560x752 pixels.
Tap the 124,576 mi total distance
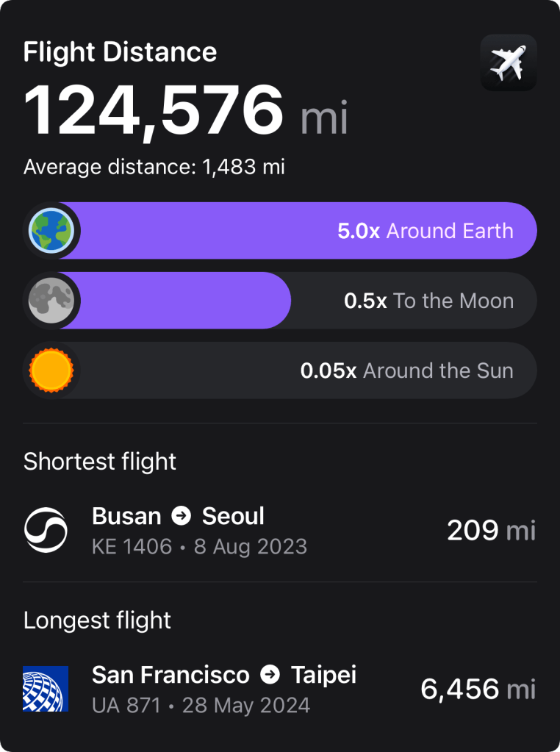[185, 112]
